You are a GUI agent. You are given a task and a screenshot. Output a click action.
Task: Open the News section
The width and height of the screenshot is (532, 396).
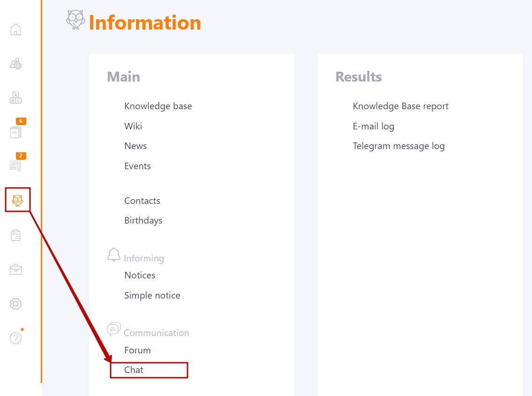(135, 146)
